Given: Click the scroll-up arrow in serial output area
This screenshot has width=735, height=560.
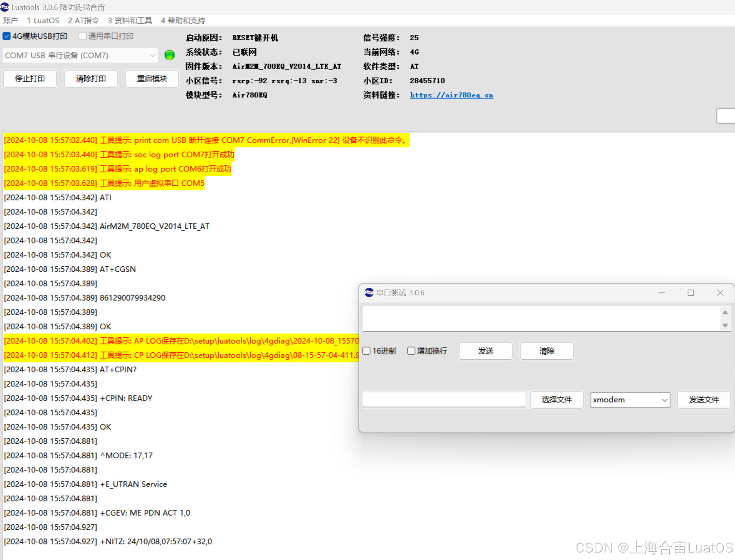Looking at the screenshot, I should [x=725, y=312].
